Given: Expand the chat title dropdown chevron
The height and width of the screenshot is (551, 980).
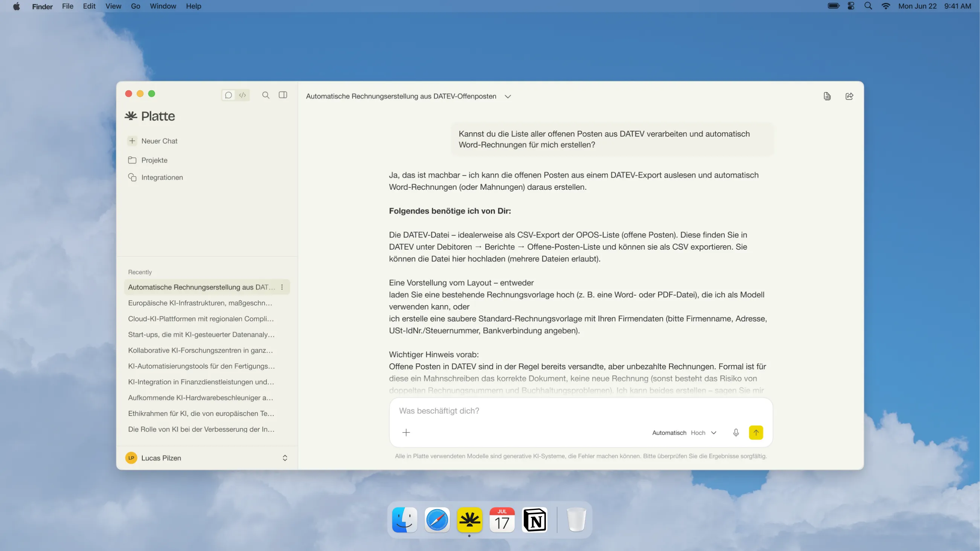Looking at the screenshot, I should [x=508, y=97].
